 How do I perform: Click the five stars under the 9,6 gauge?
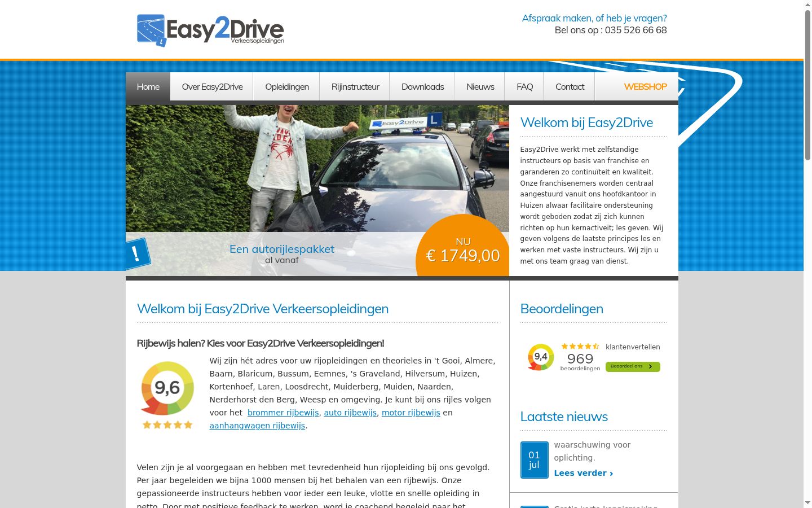(167, 424)
